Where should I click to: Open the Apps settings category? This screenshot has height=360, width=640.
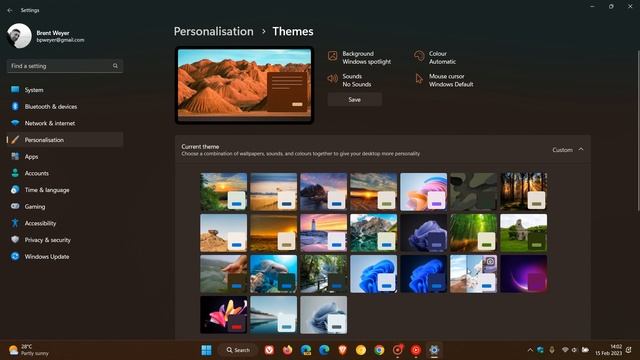(x=64, y=157)
